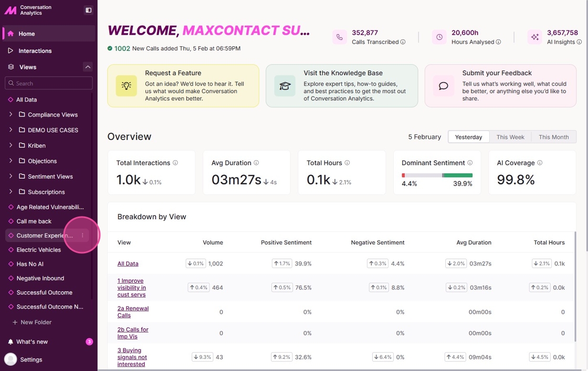Click the info icon beside AI Insights
The image size is (588, 371).
579,42
